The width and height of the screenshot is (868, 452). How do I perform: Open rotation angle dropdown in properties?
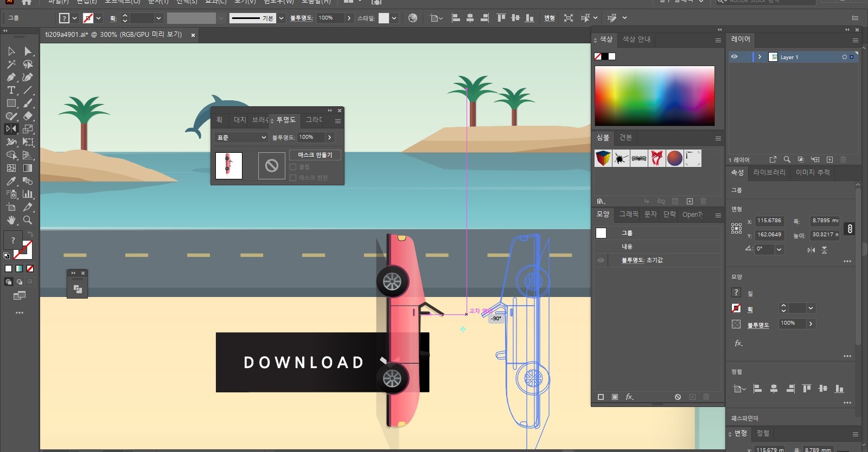tap(779, 249)
